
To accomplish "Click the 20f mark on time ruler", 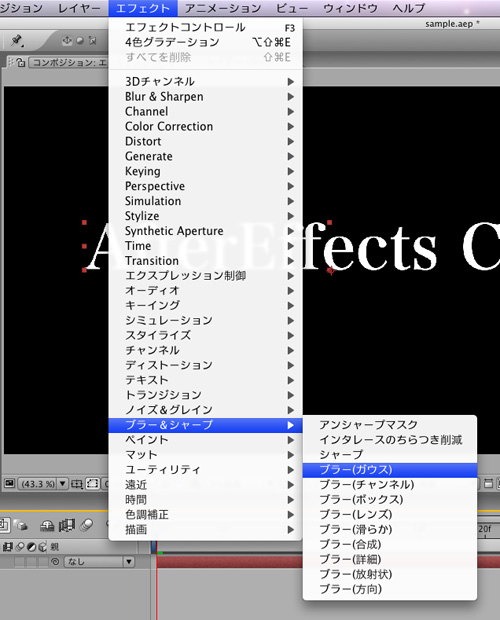I will [x=485, y=529].
